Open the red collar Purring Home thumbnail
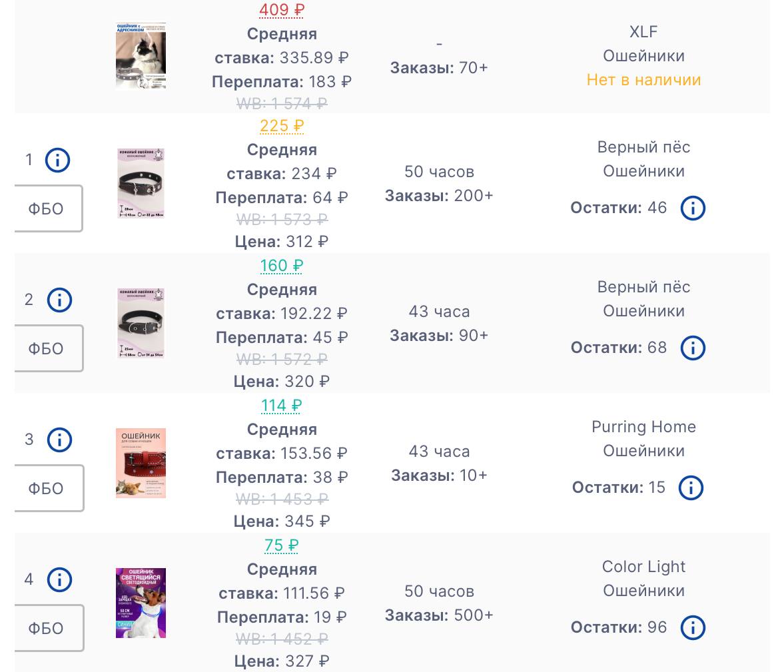784x672 pixels. pos(141,464)
